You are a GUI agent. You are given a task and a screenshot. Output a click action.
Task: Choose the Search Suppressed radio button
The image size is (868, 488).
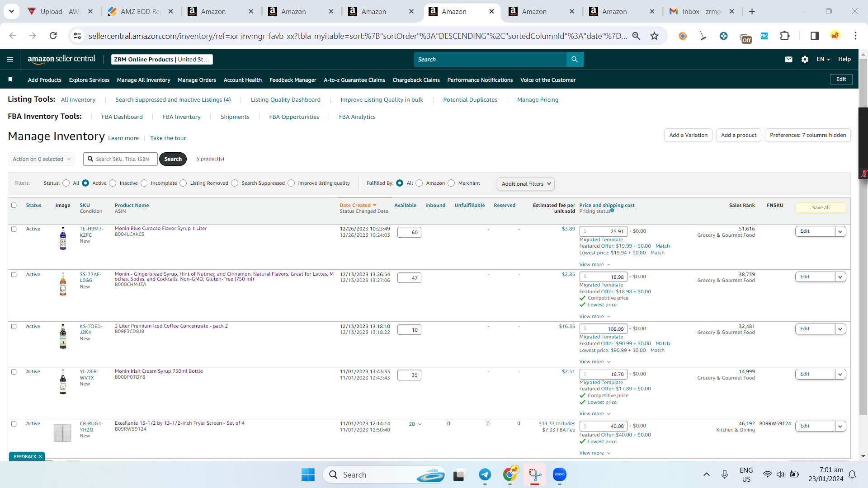click(x=235, y=183)
